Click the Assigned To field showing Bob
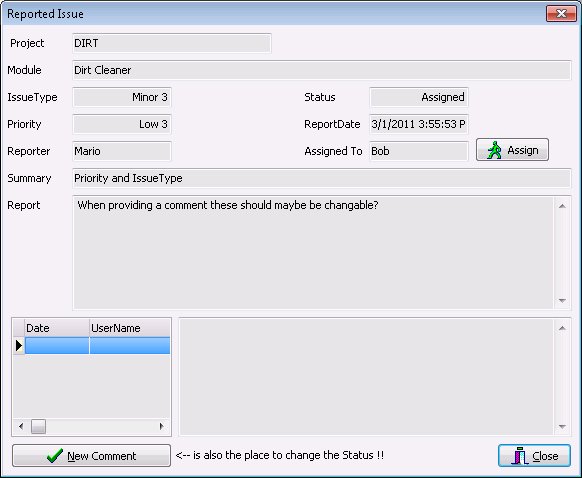The image size is (582, 478). [419, 151]
